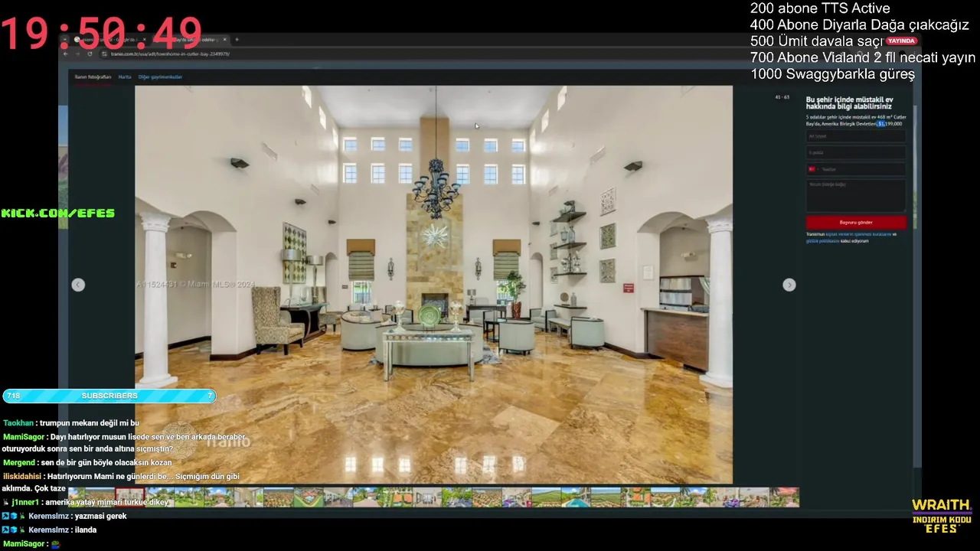Click the message text area in the form

click(856, 195)
